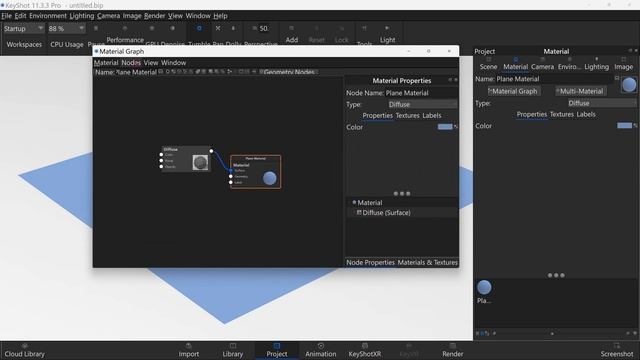Open the Animation timeline from bottom bar
640x360 pixels.
point(321,351)
